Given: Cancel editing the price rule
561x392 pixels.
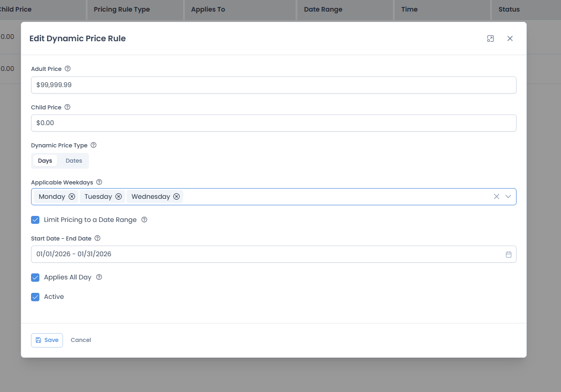Looking at the screenshot, I should click(81, 340).
